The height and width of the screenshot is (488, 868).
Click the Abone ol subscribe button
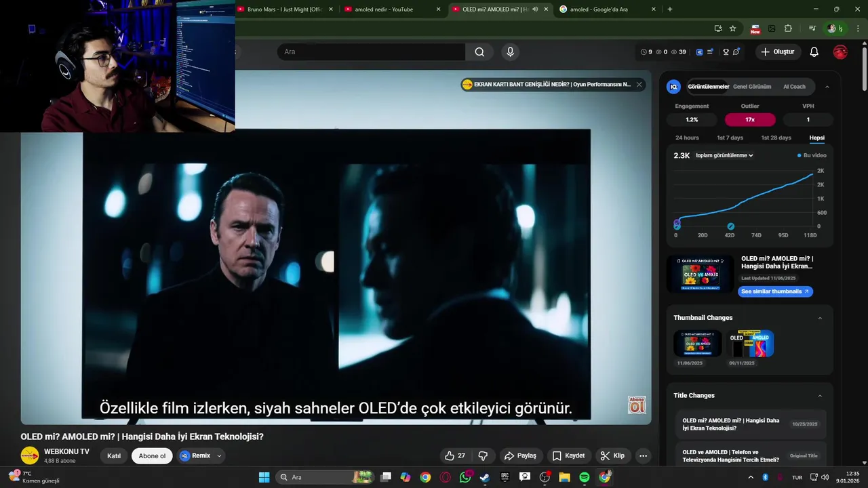pos(152,456)
